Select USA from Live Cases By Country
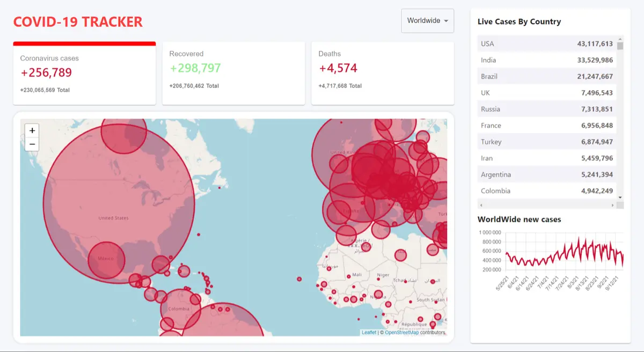Screen dimensions: 644x352 coord(547,43)
